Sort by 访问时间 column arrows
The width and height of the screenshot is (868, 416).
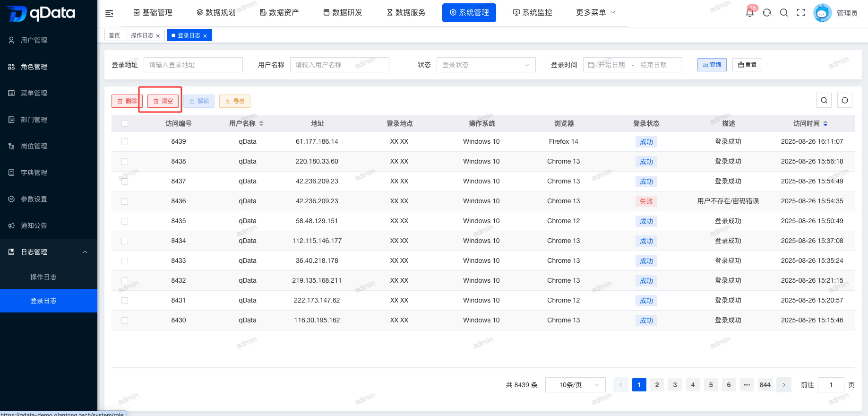[x=825, y=123]
